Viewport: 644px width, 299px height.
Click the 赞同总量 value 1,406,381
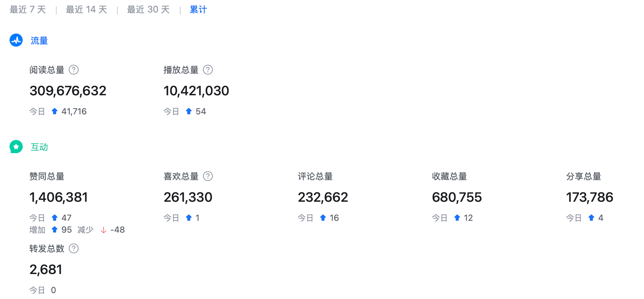click(x=59, y=197)
